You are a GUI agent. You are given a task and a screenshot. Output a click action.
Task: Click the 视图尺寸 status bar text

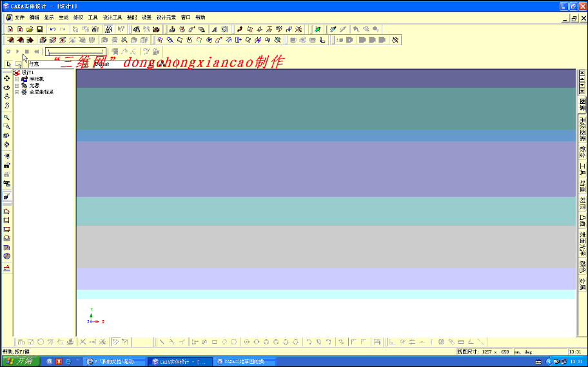click(x=484, y=352)
